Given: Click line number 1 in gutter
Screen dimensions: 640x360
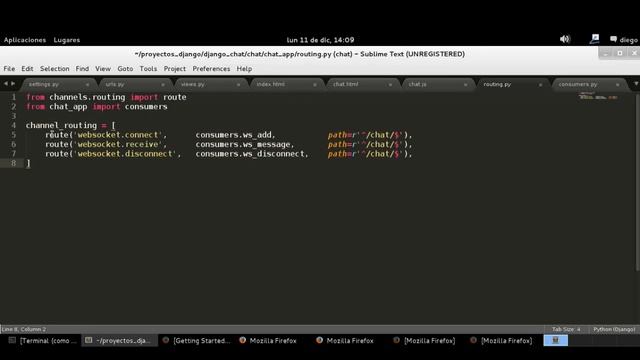Looking at the screenshot, I should point(13,97).
